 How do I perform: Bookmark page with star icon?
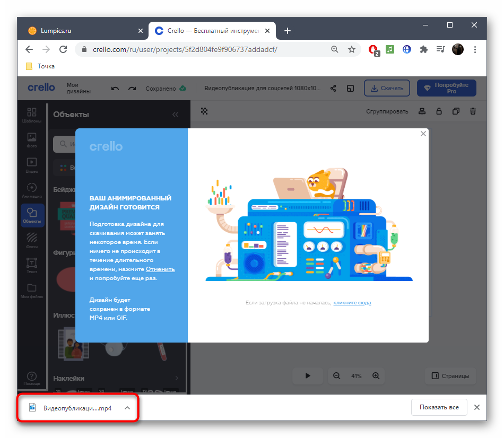coord(351,49)
